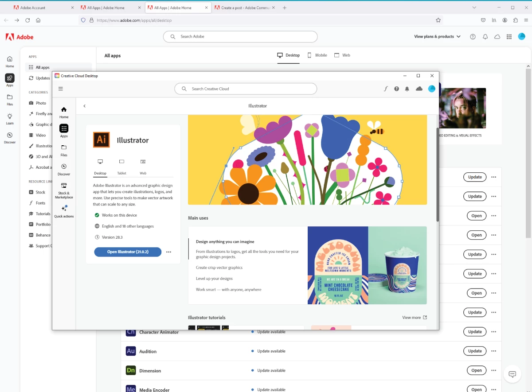
Task: Open Learn in Adobe web sidebar
Action: [10, 119]
